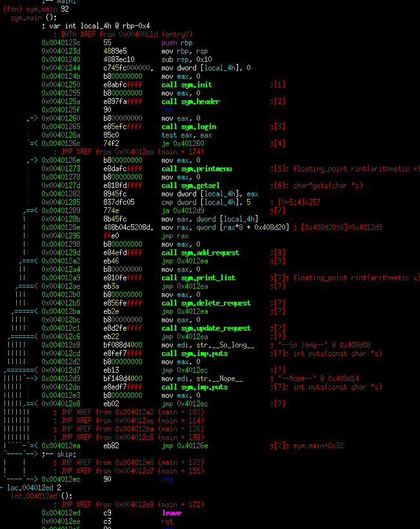Click 'char*gets(char *s)' comment
This screenshot has height=529, width=420.
[x=328, y=185]
